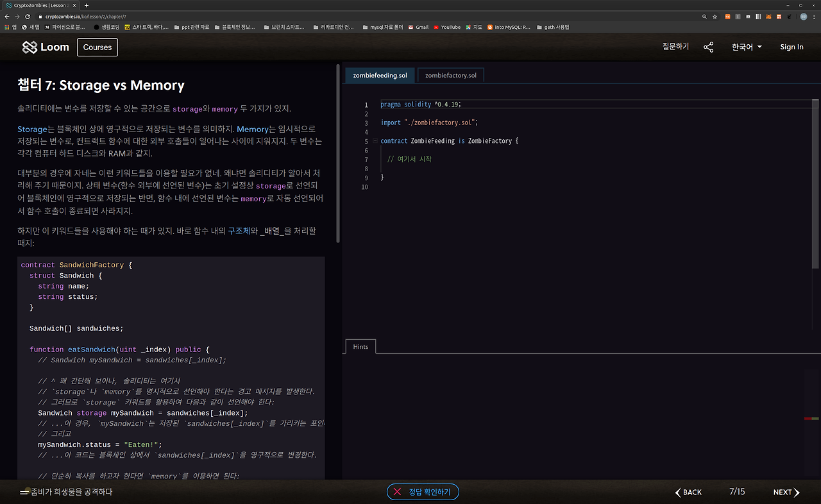The height and width of the screenshot is (504, 821).
Task: Click the import "./zombiefactory.sol" line
Action: point(429,122)
